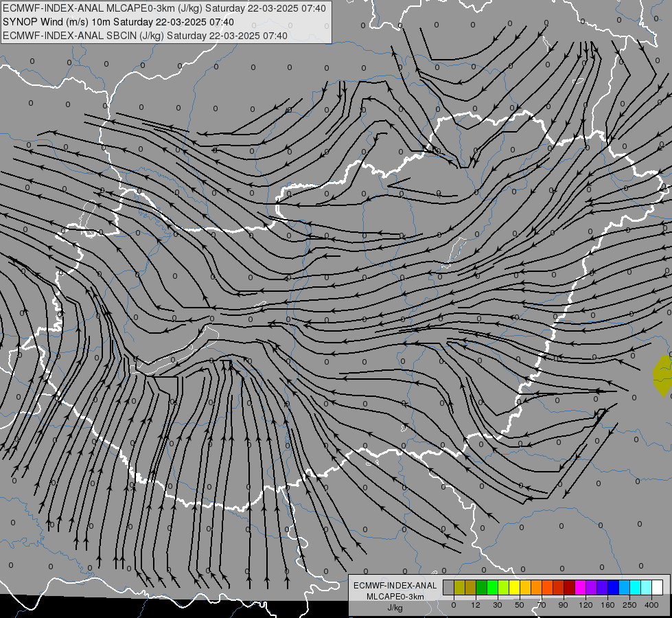This screenshot has width=672, height=618.
Task: Pick the bright yellow legend swatch
Action: tap(515, 587)
